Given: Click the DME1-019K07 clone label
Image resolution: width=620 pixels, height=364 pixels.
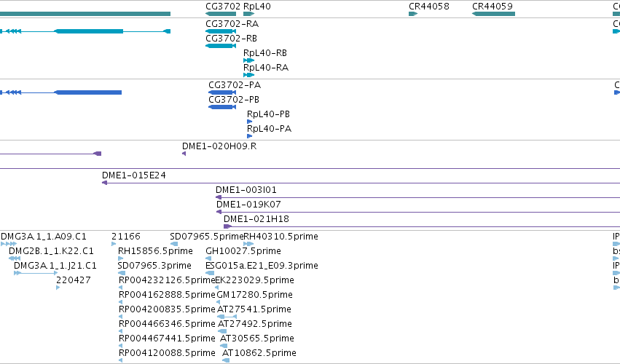Looking at the screenshot, I should coord(248,205).
